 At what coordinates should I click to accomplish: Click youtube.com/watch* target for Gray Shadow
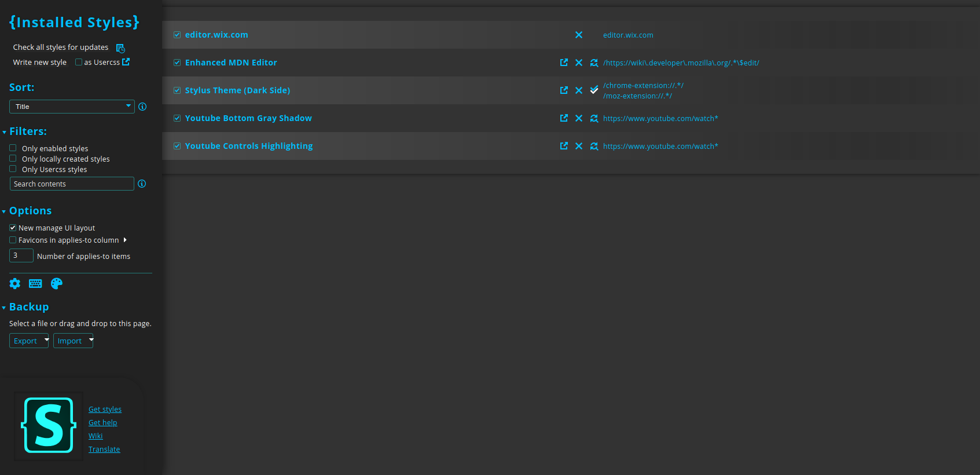pyautogui.click(x=660, y=118)
